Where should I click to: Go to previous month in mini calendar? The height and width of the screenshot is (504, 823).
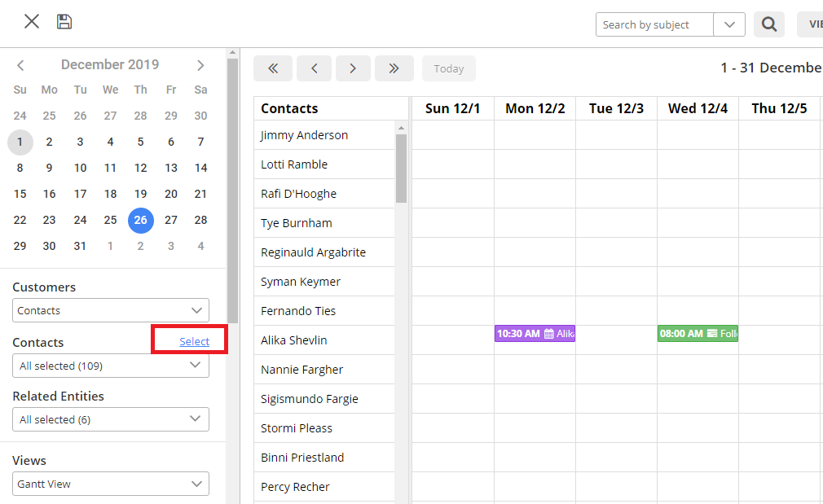(x=20, y=65)
